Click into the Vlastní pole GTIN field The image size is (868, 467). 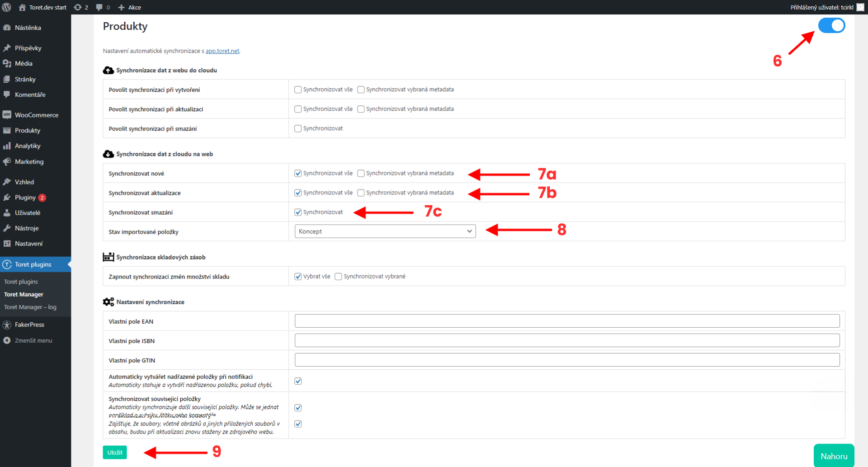coord(567,360)
